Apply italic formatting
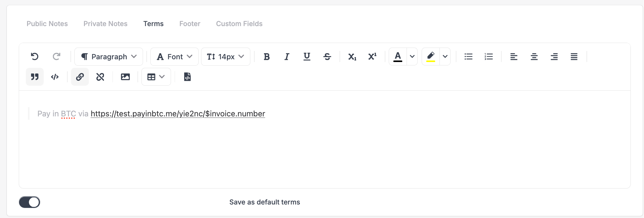This screenshot has height=218, width=644. point(287,56)
